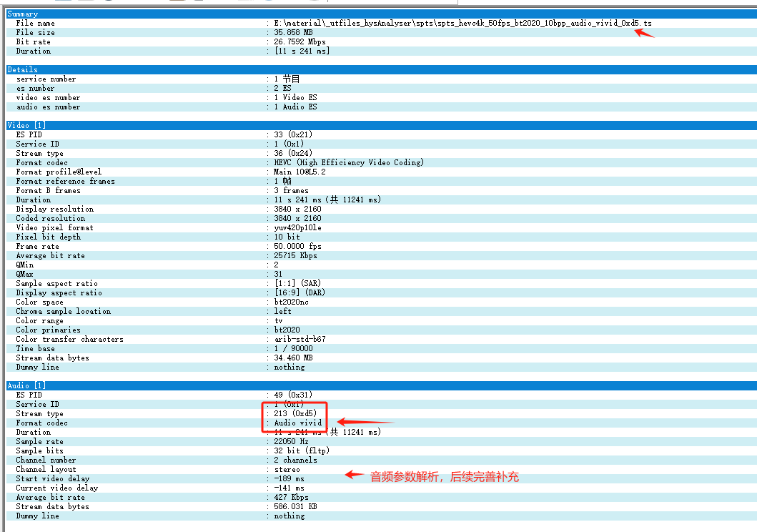Select the "32 bit (fltp)" sample bits value

(x=302, y=451)
